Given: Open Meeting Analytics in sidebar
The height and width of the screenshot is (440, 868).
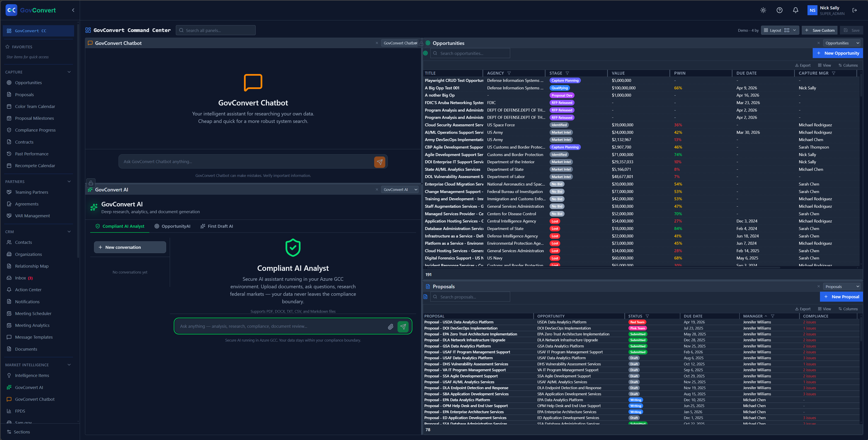Looking at the screenshot, I should [x=32, y=325].
